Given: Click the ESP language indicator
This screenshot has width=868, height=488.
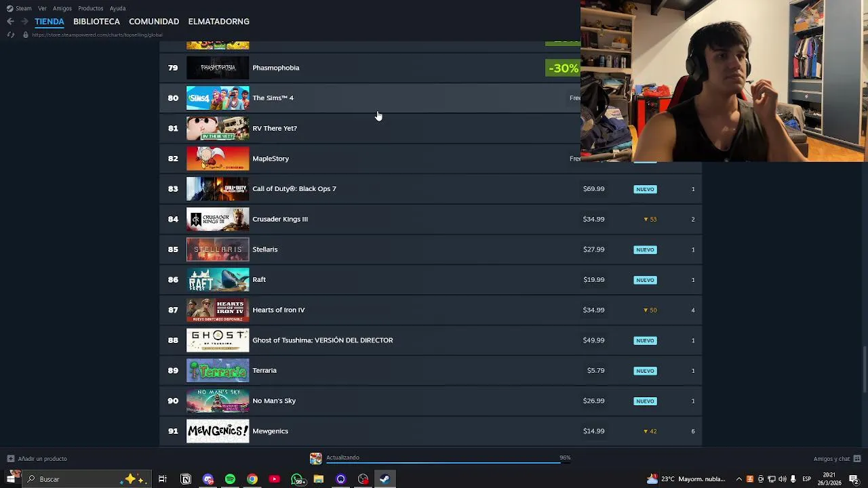Looking at the screenshot, I should pos(806,479).
